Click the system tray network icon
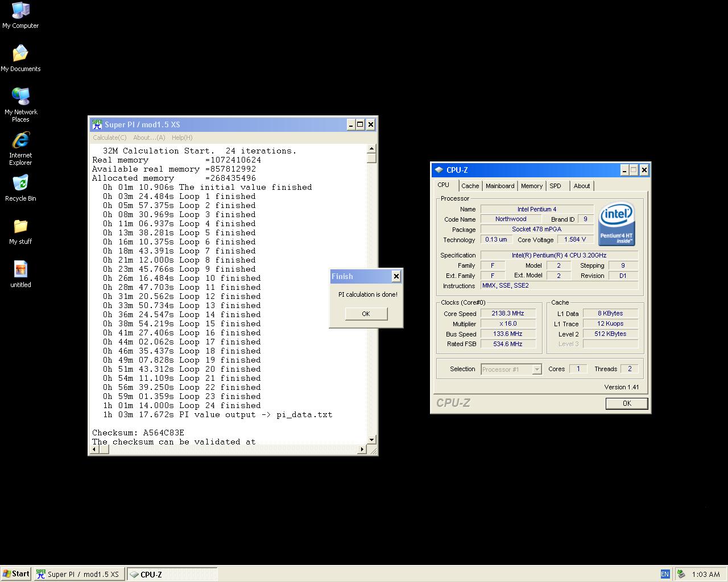728x582 pixels. tap(681, 574)
